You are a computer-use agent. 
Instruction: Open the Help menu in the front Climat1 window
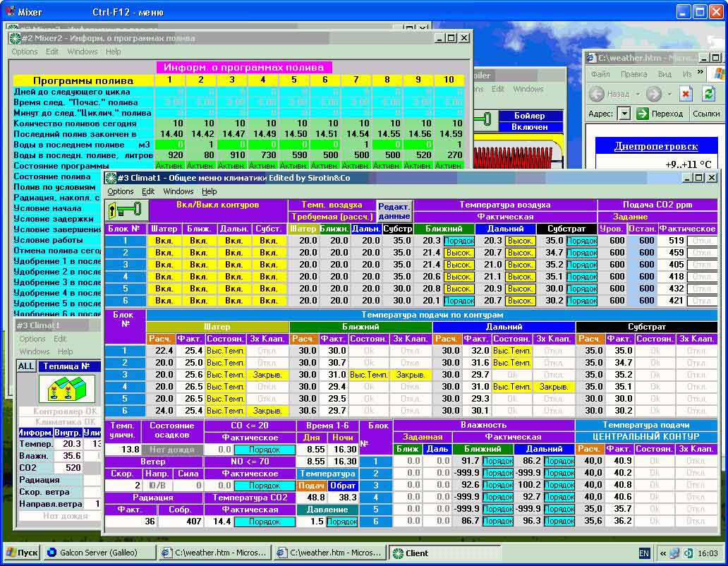click(x=209, y=191)
